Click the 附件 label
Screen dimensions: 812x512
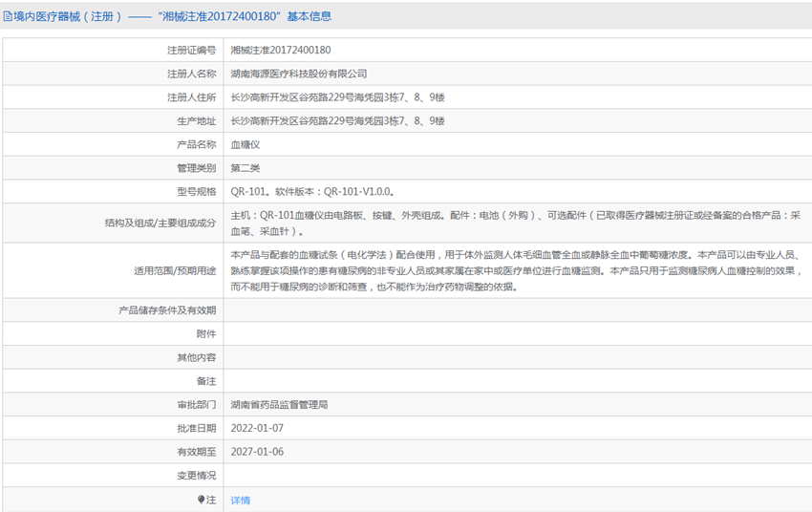[206, 334]
